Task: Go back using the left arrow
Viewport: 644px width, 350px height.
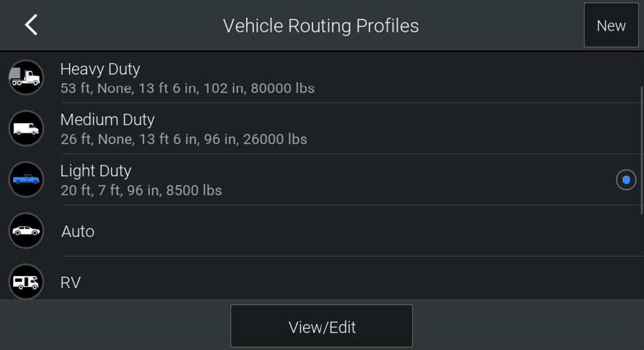Action: coord(31,25)
